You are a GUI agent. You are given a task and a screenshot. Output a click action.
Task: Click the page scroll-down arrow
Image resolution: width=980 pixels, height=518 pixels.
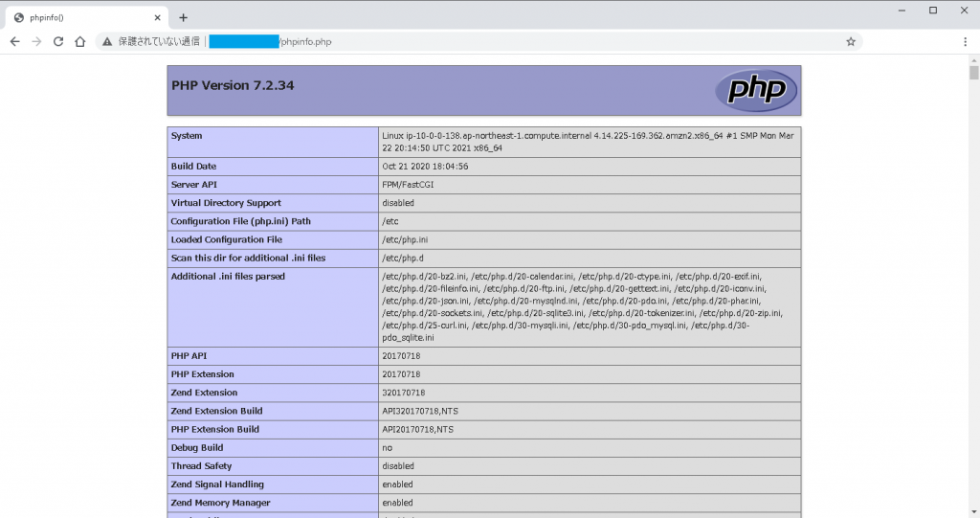(x=973, y=511)
